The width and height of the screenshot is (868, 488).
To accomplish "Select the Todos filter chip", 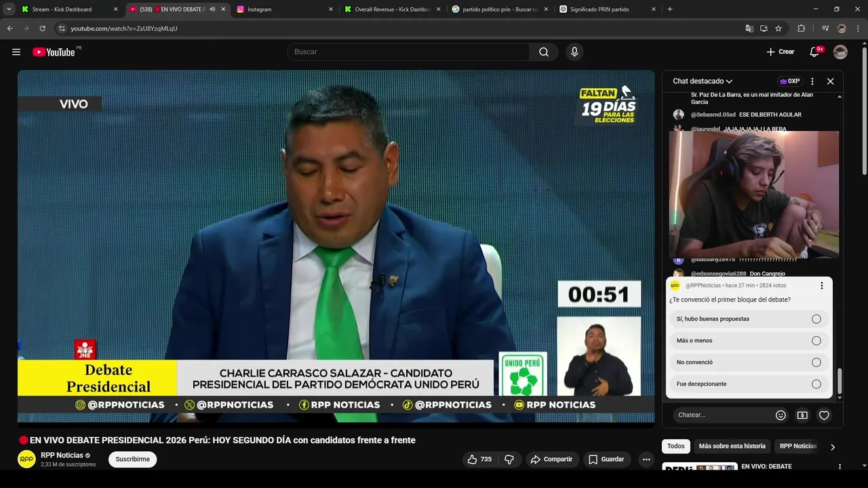I will pyautogui.click(x=676, y=447).
